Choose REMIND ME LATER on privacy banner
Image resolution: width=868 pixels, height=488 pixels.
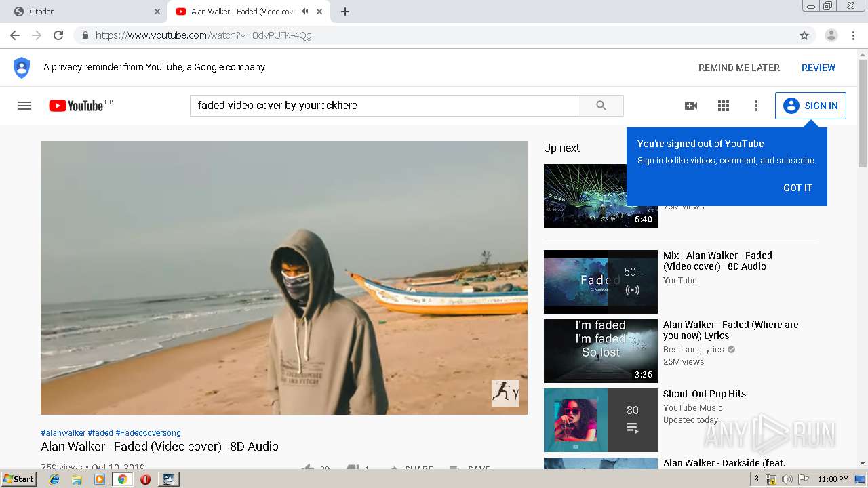coord(739,68)
